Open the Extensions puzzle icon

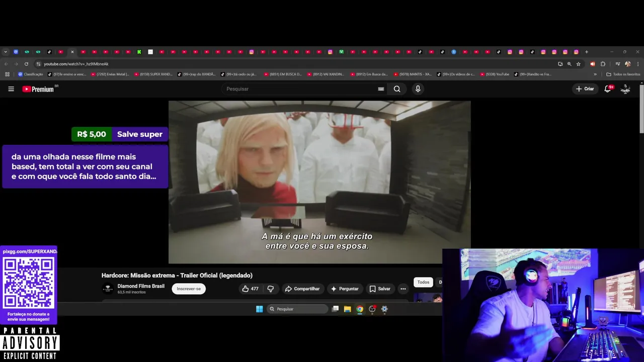(603, 64)
